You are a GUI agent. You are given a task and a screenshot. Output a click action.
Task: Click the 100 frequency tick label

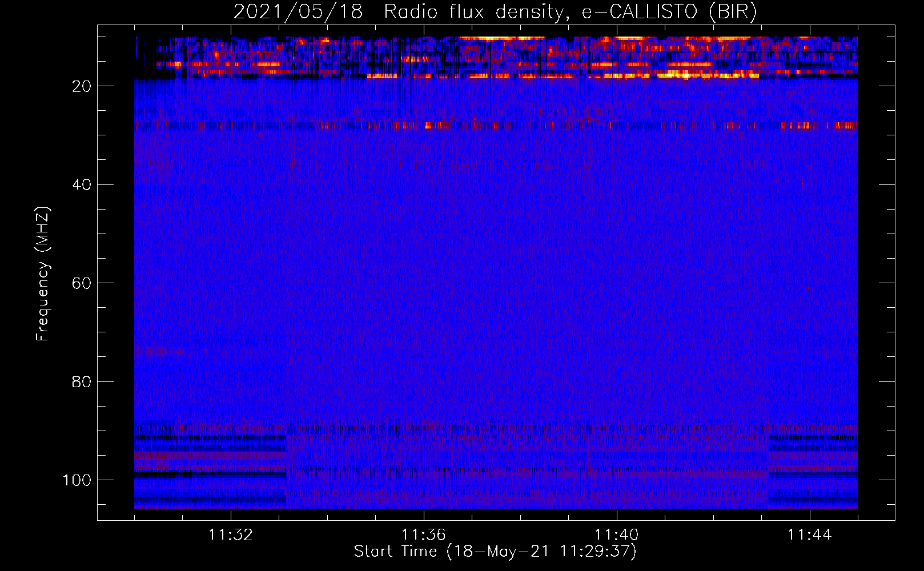pos(77,480)
